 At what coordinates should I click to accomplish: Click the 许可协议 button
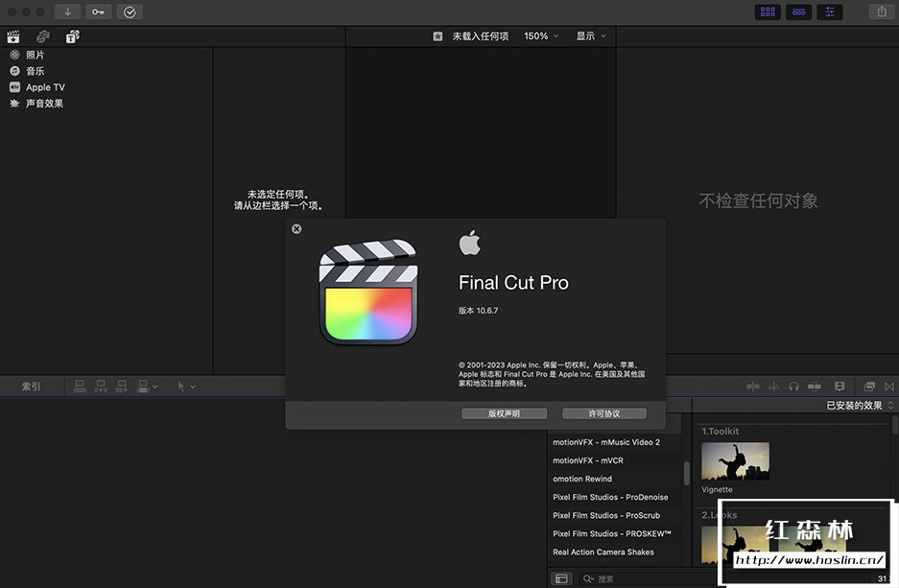click(604, 413)
